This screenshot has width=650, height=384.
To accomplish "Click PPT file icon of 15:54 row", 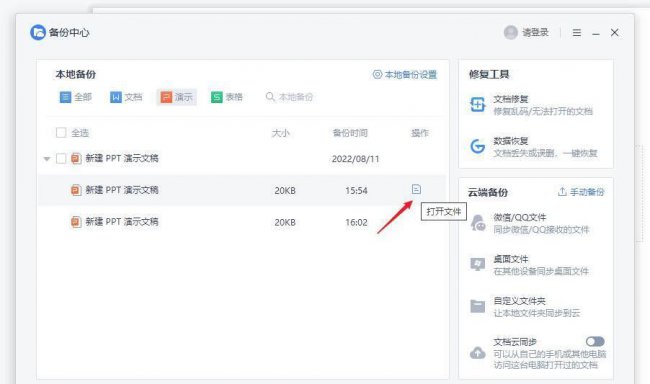I will 76,190.
